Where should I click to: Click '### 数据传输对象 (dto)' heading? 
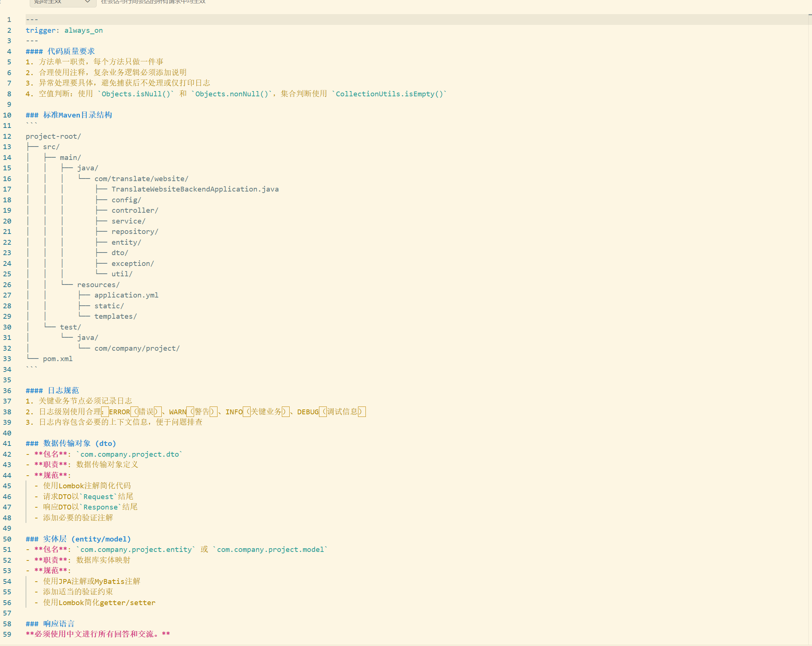tap(71, 443)
